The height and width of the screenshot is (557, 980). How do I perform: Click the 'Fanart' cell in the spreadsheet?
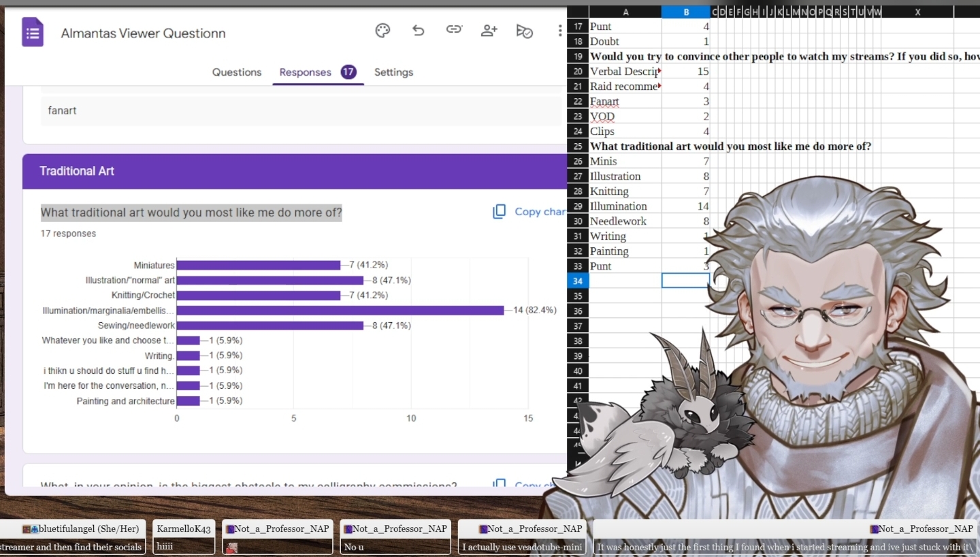[625, 101]
